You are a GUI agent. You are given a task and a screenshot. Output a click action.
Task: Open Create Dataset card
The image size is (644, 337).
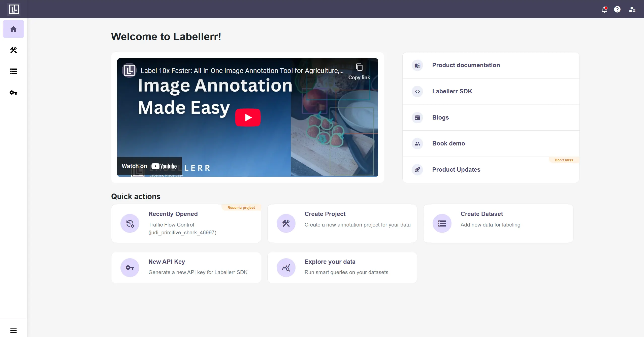(498, 223)
